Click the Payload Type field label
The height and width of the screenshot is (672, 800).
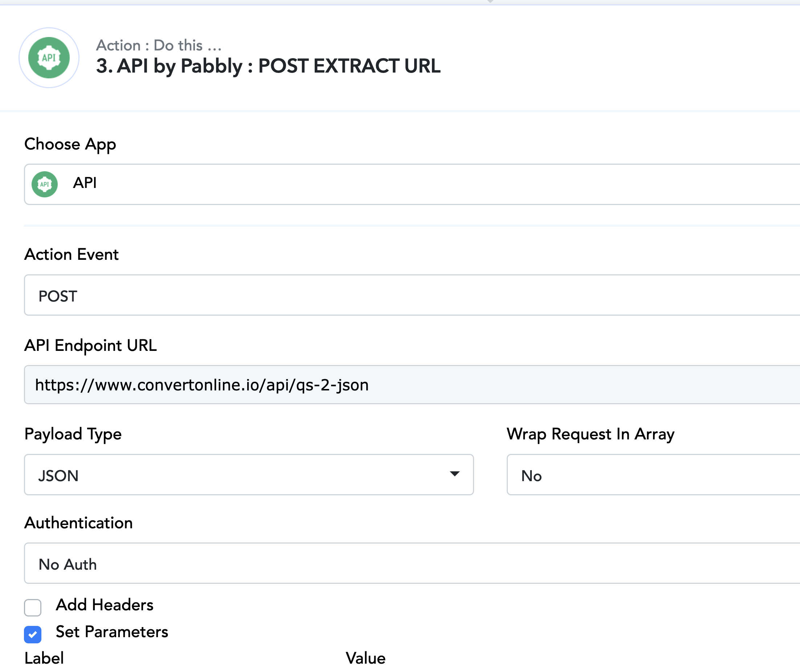73,434
